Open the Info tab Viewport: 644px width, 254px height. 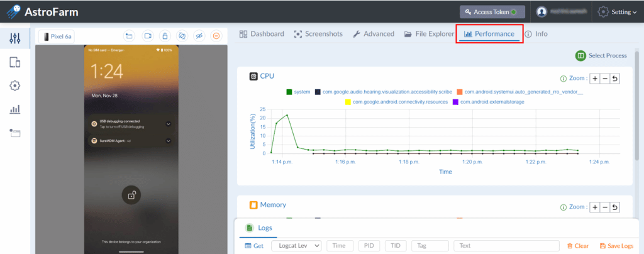[x=536, y=34]
